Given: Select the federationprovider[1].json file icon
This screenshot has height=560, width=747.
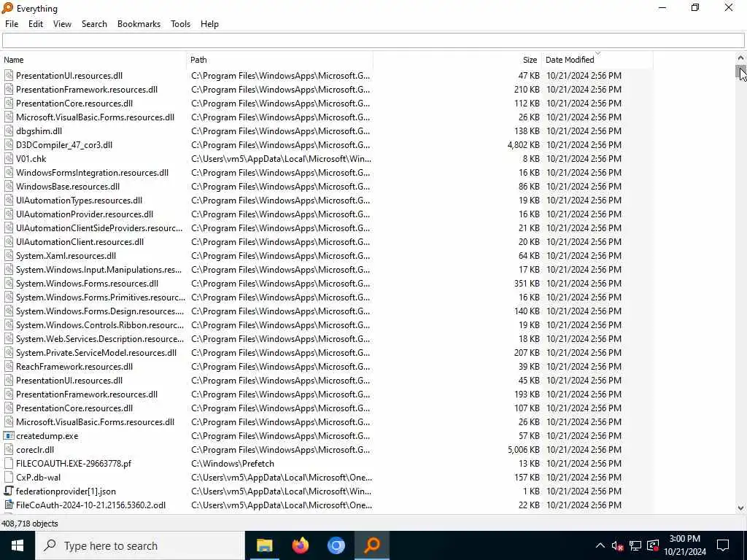Looking at the screenshot, I should (x=9, y=491).
